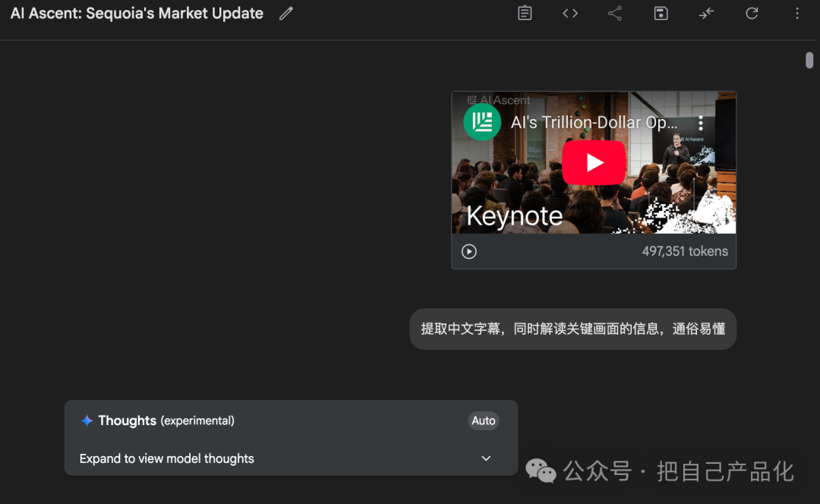820x504 pixels.
Task: Click the small play circle below video
Action: [469, 251]
